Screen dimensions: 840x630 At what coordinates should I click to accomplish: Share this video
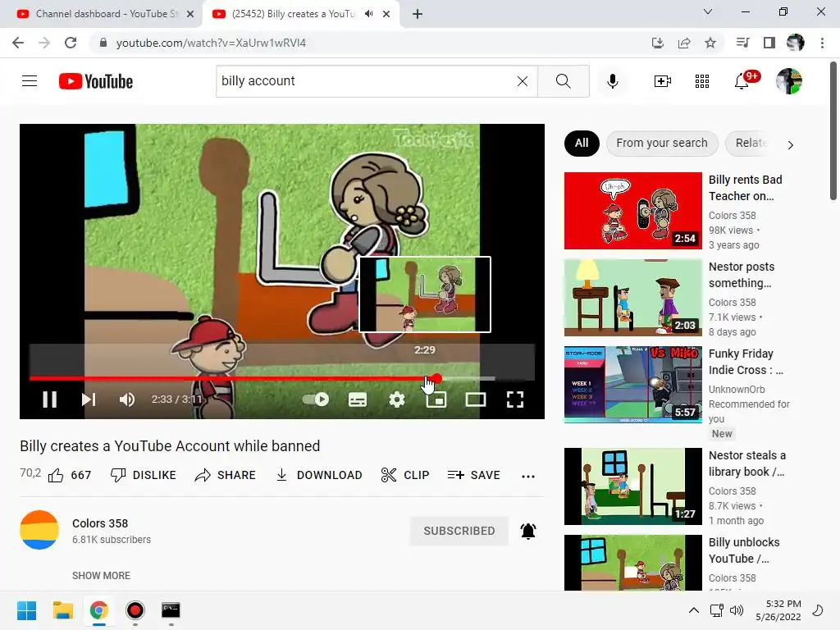[x=225, y=475]
